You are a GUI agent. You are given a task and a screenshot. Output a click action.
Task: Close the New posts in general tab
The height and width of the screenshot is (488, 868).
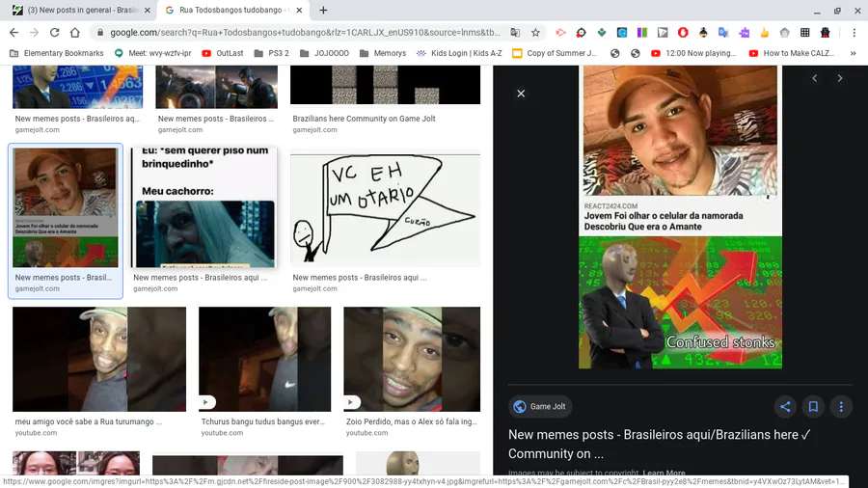pos(148,10)
